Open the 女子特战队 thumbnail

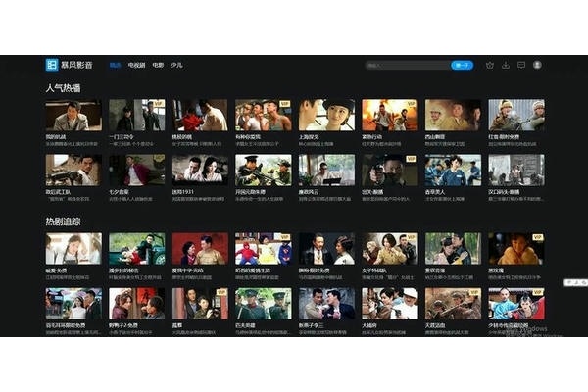(390, 248)
